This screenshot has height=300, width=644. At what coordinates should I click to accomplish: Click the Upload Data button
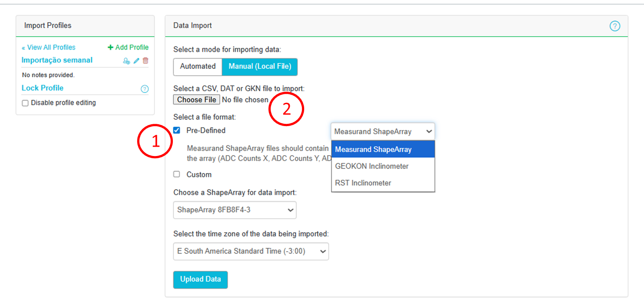click(200, 279)
